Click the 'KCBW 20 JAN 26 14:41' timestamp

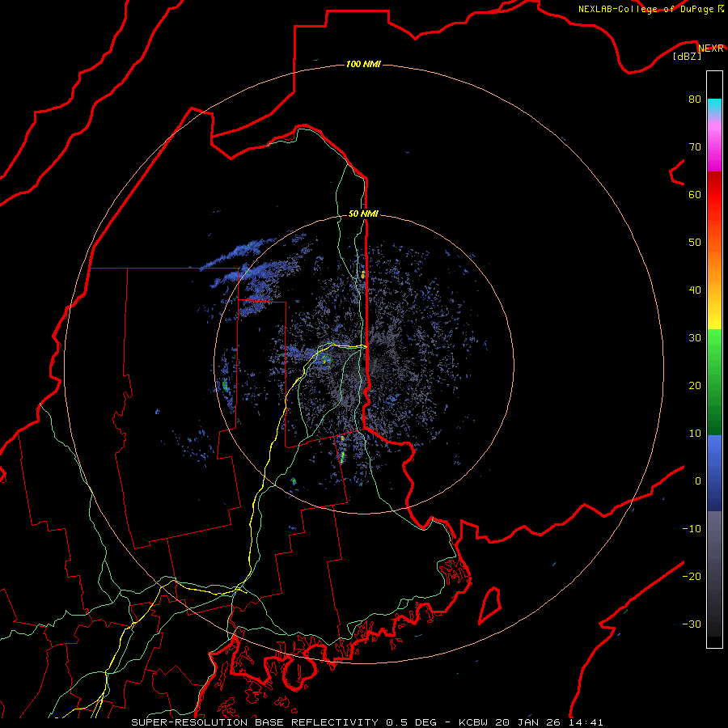click(x=531, y=722)
